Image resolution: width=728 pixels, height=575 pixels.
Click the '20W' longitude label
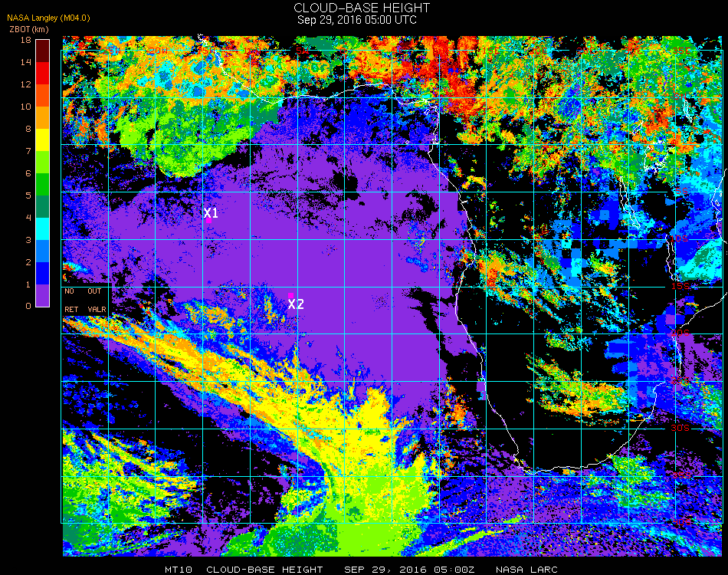[x=159, y=51]
